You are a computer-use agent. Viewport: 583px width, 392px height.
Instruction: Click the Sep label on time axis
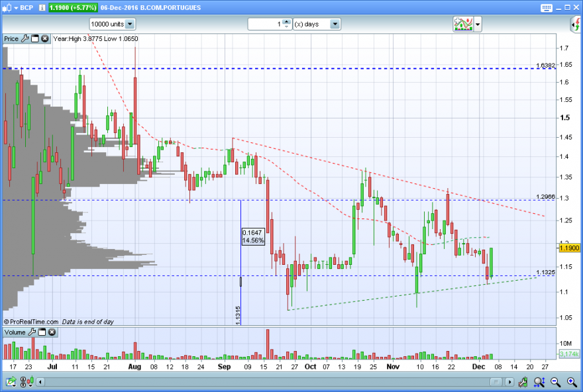tap(224, 367)
